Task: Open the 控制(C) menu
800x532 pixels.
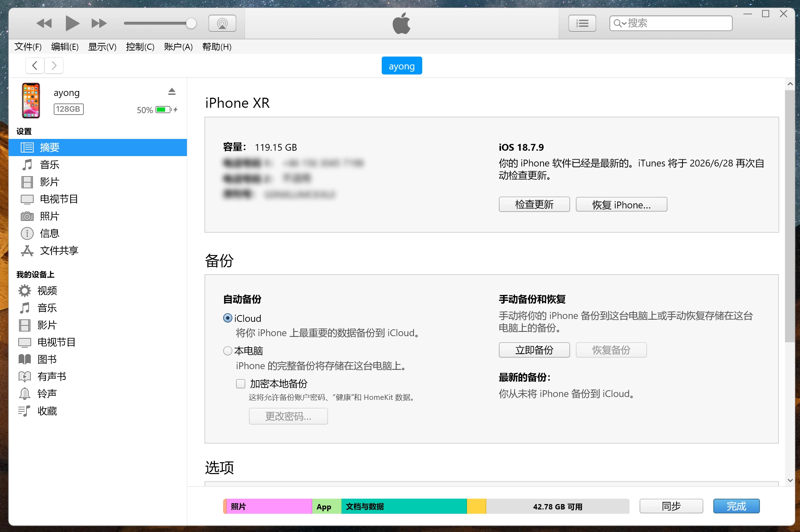Action: pyautogui.click(x=140, y=47)
